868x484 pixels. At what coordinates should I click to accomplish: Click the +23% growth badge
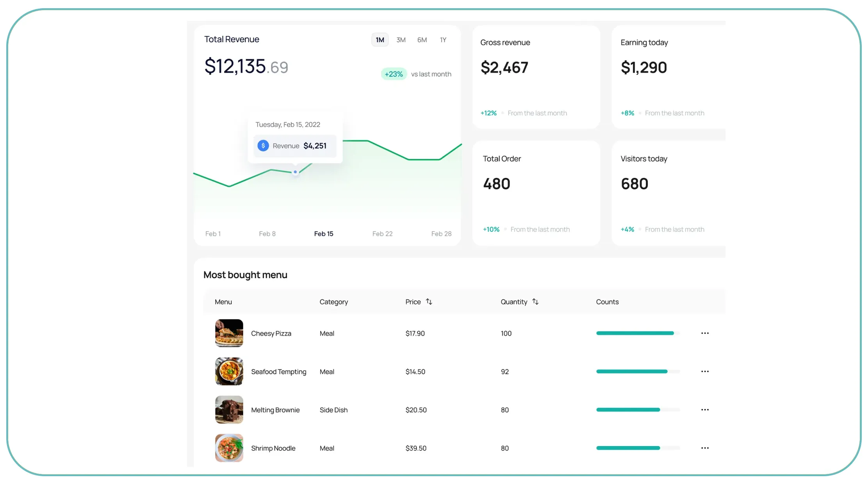point(394,74)
